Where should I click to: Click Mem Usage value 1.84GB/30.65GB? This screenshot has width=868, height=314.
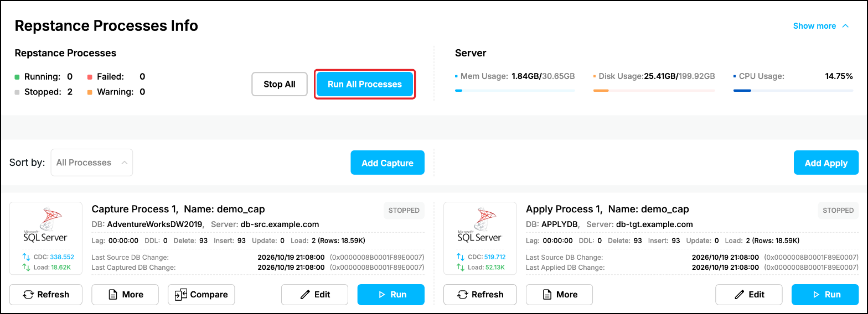point(543,76)
